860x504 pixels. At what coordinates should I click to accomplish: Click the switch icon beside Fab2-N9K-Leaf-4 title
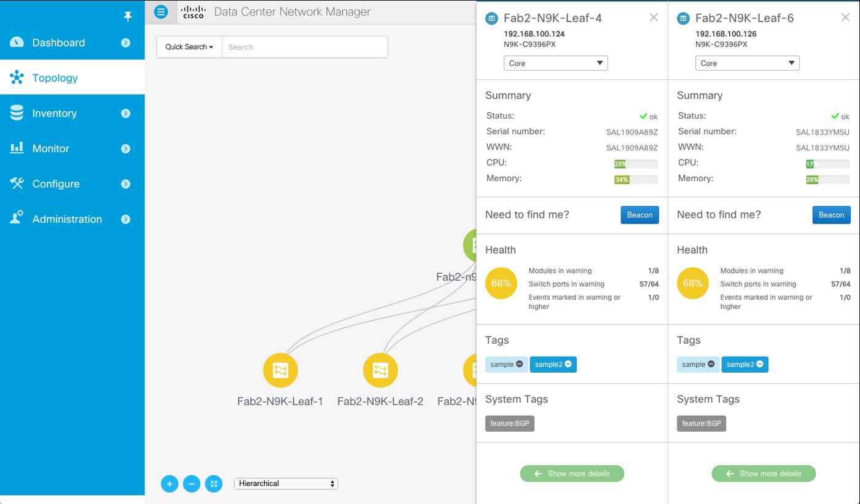491,19
